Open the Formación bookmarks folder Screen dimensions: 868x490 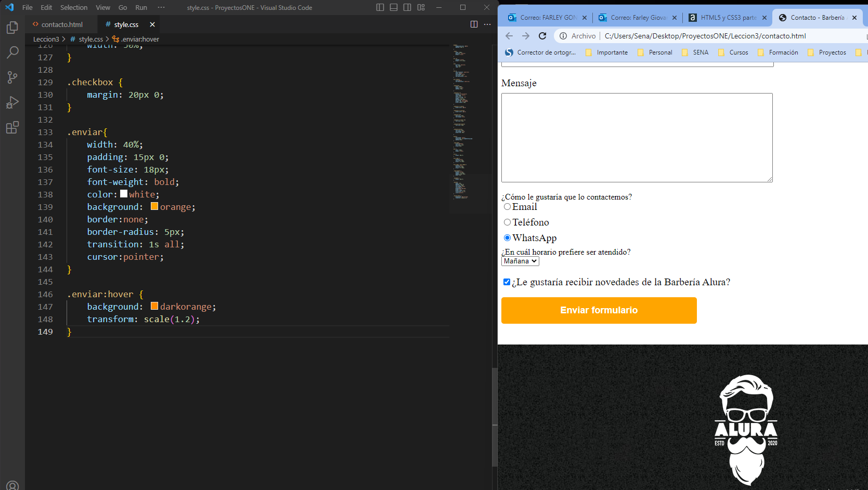click(778, 52)
